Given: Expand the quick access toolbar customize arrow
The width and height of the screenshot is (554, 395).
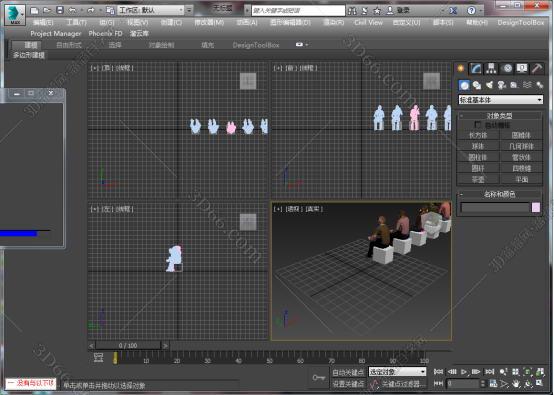Looking at the screenshot, I should pyautogui.click(x=189, y=10).
